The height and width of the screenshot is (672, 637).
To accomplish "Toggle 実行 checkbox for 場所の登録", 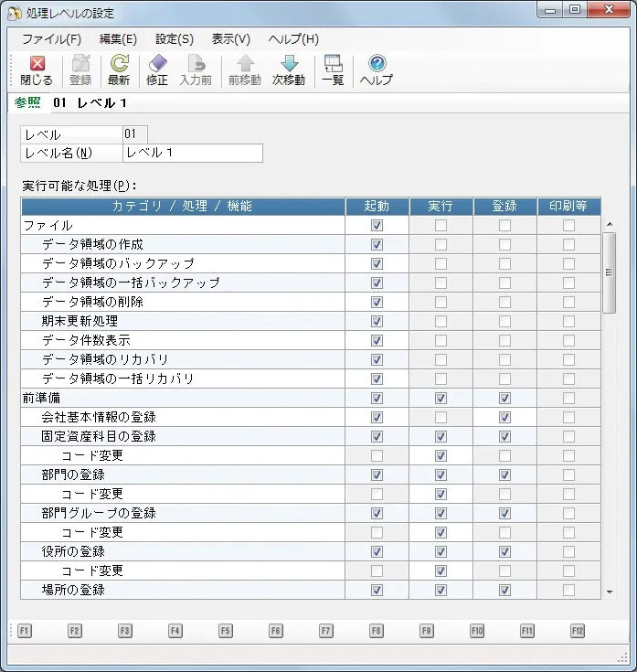I will [x=441, y=590].
